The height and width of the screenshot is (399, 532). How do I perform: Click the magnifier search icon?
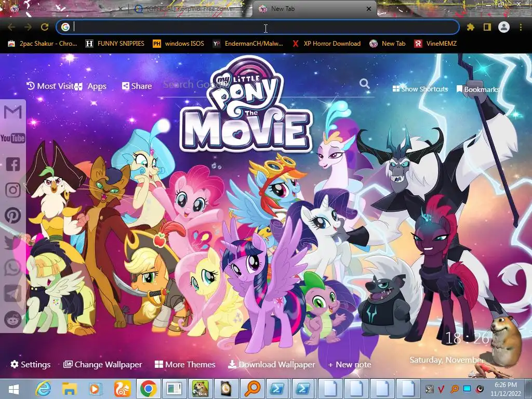pos(364,84)
